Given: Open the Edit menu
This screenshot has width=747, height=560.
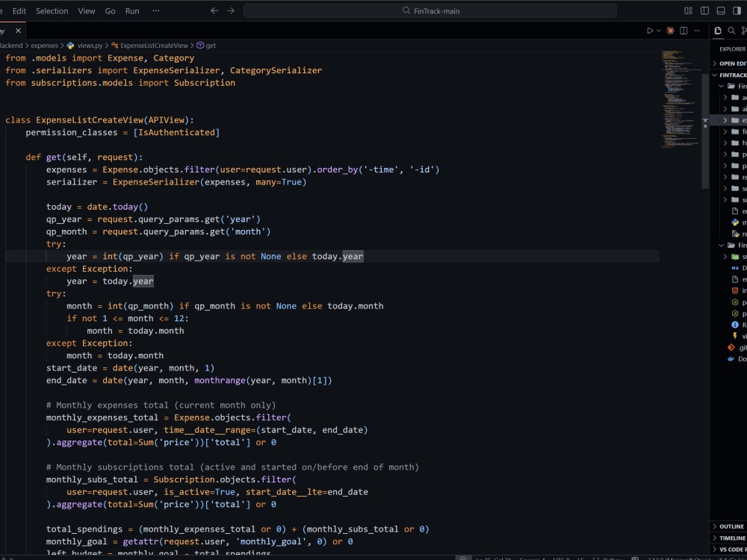Looking at the screenshot, I should pyautogui.click(x=19, y=10).
